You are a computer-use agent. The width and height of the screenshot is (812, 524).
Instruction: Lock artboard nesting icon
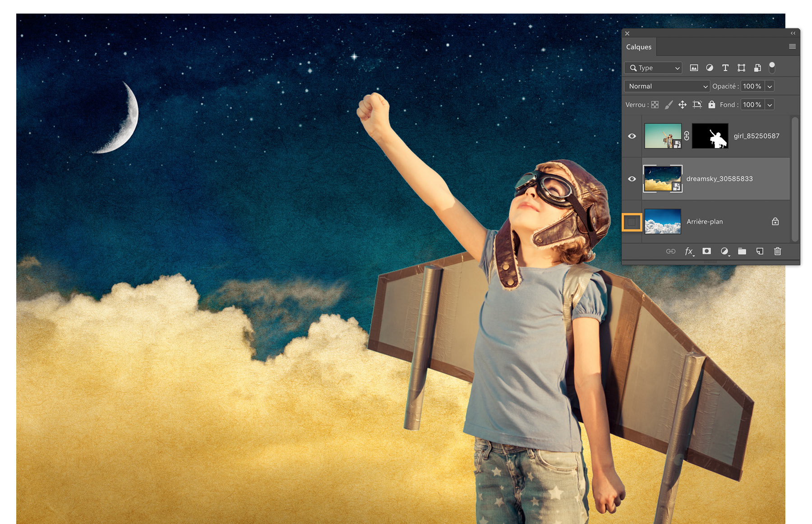[697, 105]
